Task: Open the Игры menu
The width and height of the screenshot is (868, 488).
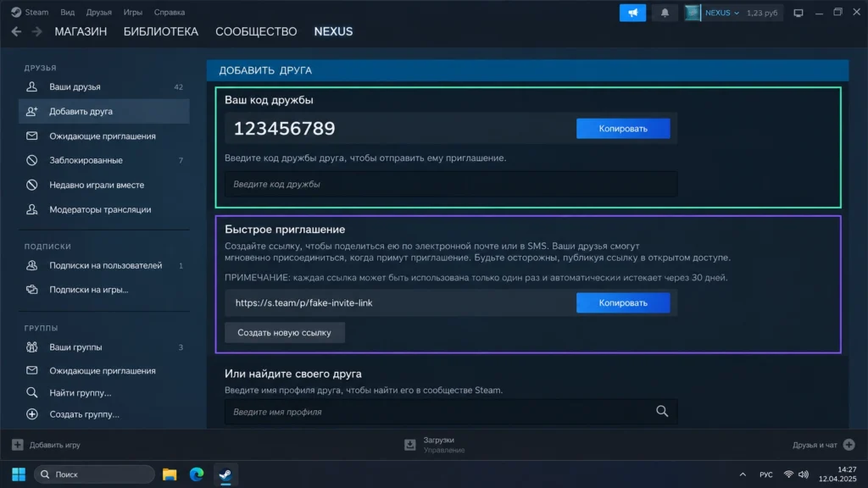Action: pos(133,12)
